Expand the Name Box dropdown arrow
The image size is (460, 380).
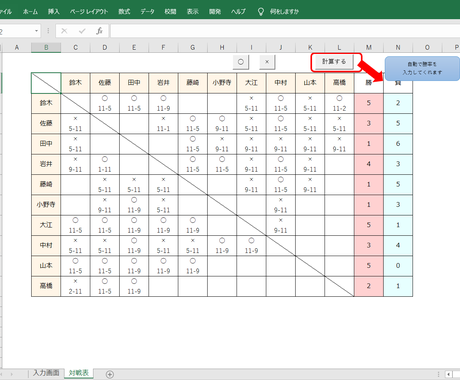point(36,31)
